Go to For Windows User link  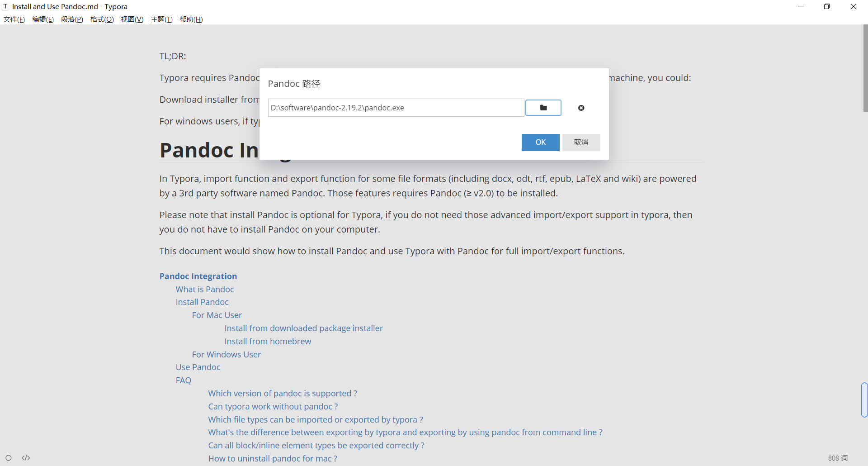[226, 354]
